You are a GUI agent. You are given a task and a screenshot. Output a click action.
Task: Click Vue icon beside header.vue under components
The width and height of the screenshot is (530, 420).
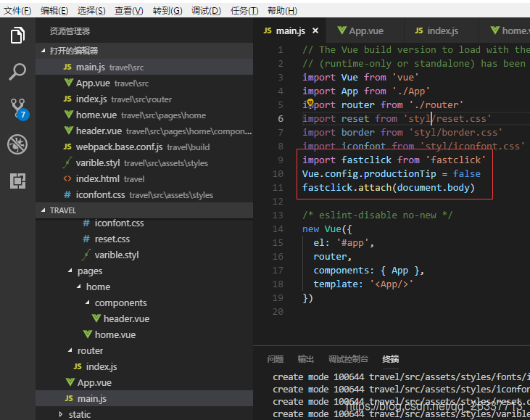96,318
